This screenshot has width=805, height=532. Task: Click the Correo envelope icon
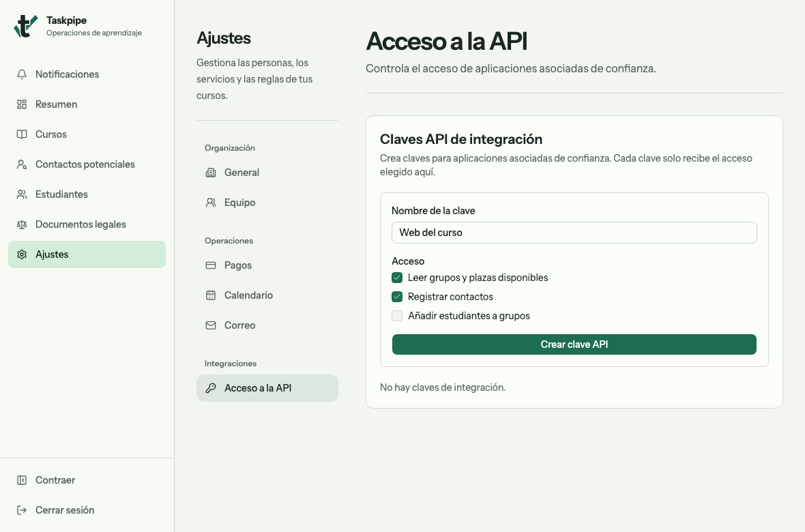(211, 325)
